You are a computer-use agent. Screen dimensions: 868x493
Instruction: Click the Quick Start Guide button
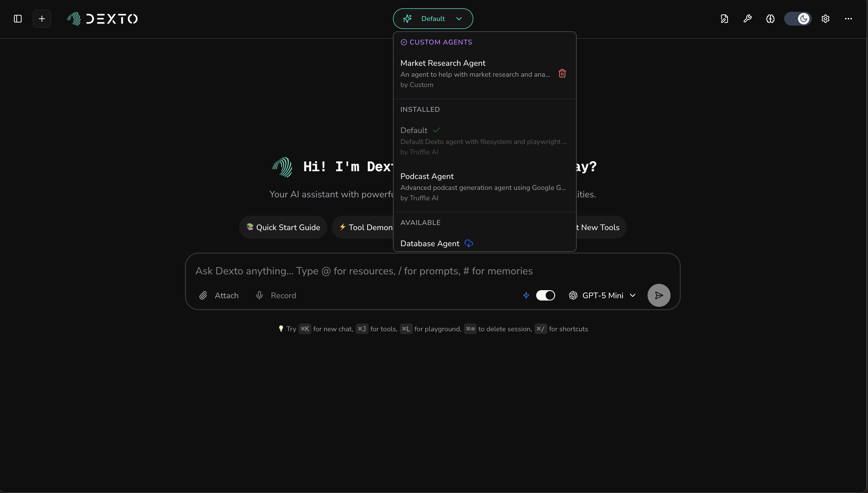point(283,227)
